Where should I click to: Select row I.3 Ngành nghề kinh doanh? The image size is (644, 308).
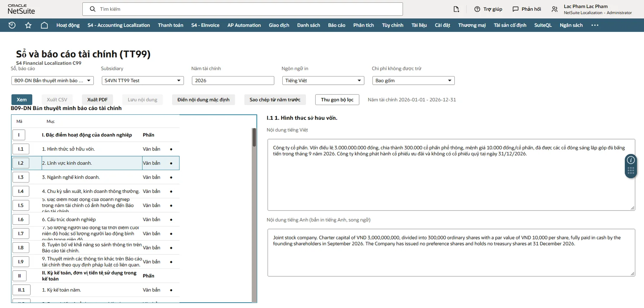(96, 177)
